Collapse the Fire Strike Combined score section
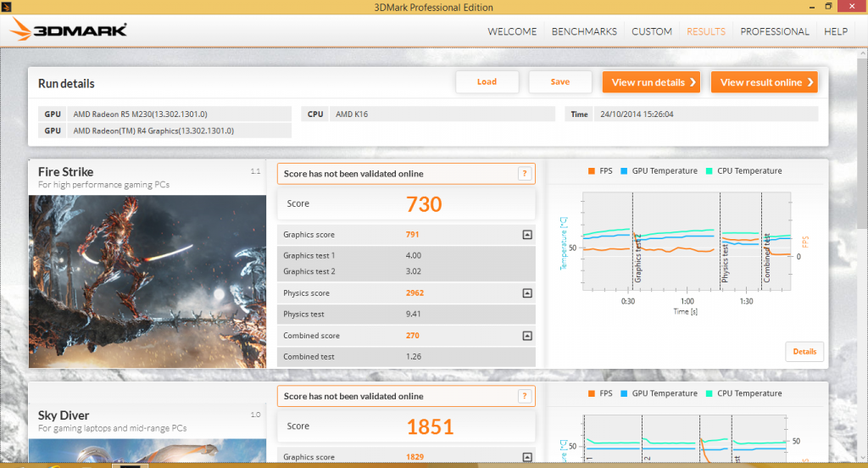The width and height of the screenshot is (868, 468). [526, 336]
